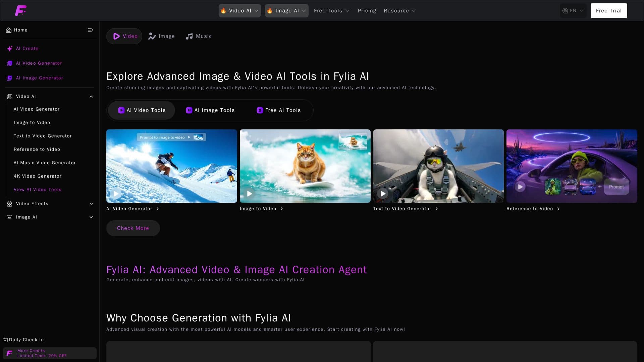Click the Check More button
This screenshot has width=644, height=362.
[133, 228]
